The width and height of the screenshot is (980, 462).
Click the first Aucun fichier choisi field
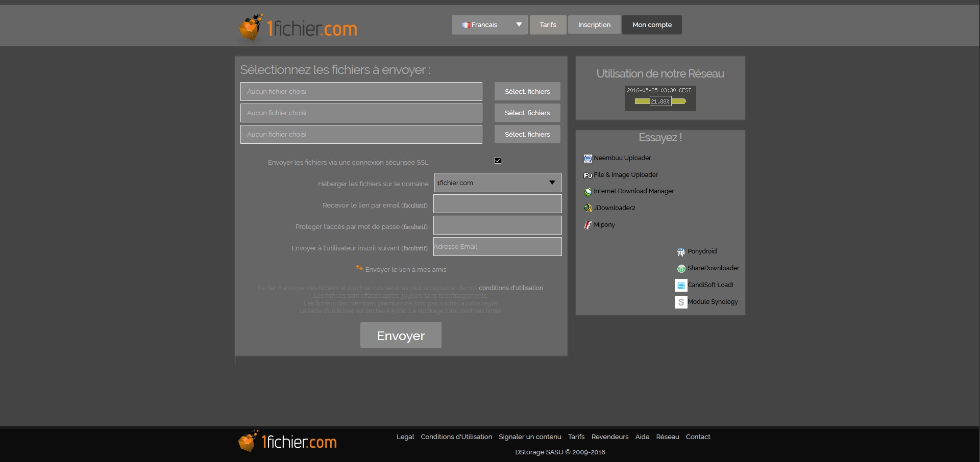point(361,91)
